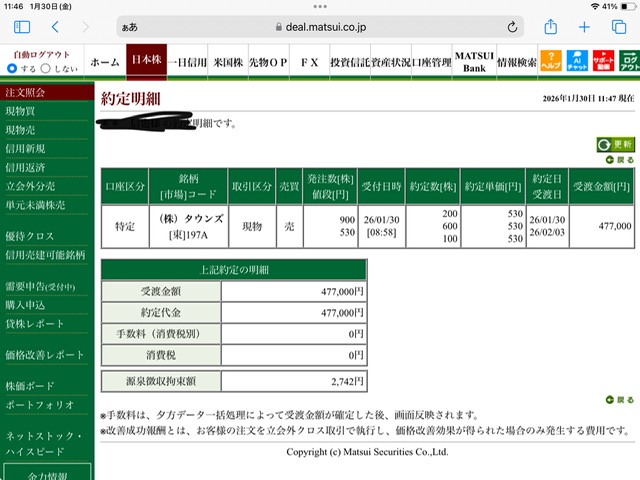The width and height of the screenshot is (640, 480).
Task: Tap the three-dot multitasking icon at top
Action: click(320, 6)
